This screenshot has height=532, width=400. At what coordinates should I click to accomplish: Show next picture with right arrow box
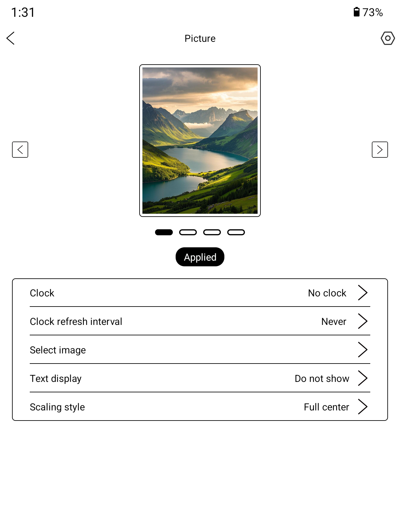pos(379,149)
